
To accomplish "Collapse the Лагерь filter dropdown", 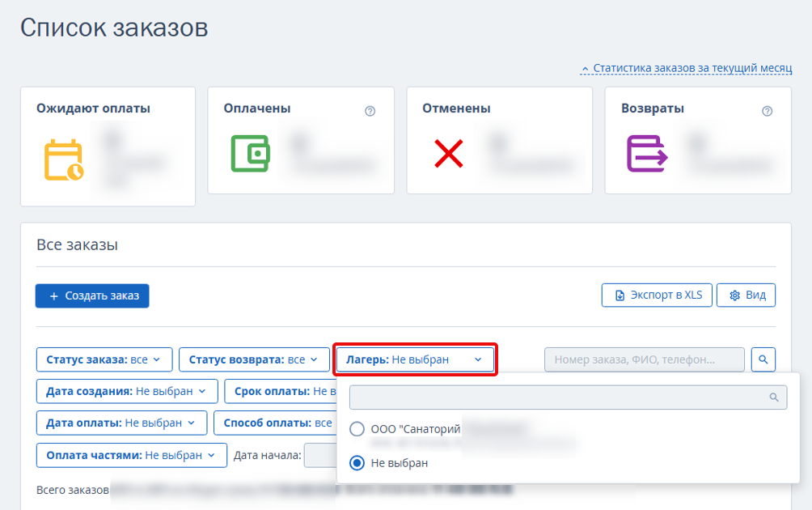I will click(x=415, y=359).
